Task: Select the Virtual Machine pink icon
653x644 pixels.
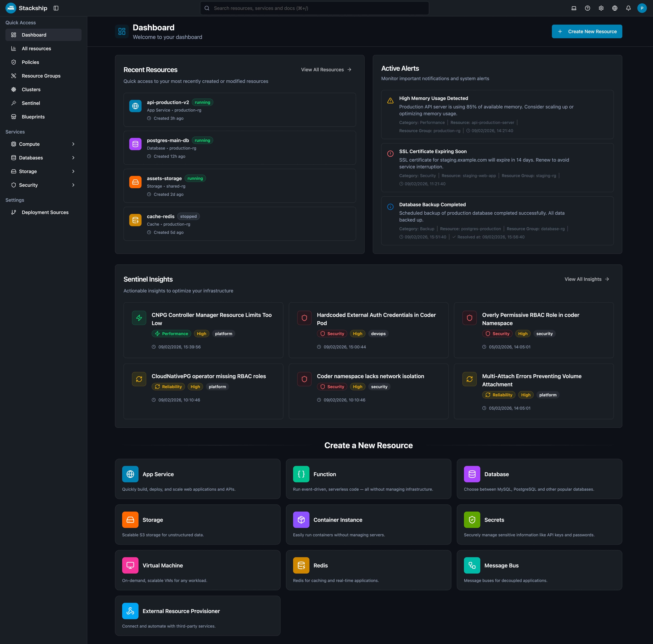Action: pos(130,565)
